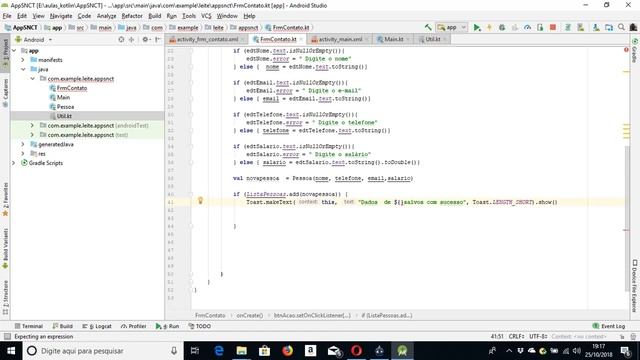Image resolution: width=640 pixels, height=360 pixels.
Task: Select the Pessoa file in project tree
Action: 65,107
